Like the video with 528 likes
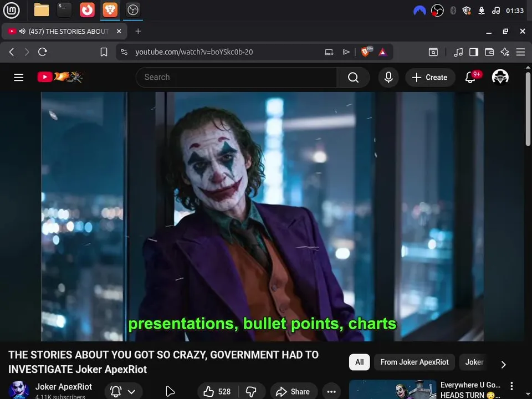This screenshot has height=399, width=532. pyautogui.click(x=217, y=392)
